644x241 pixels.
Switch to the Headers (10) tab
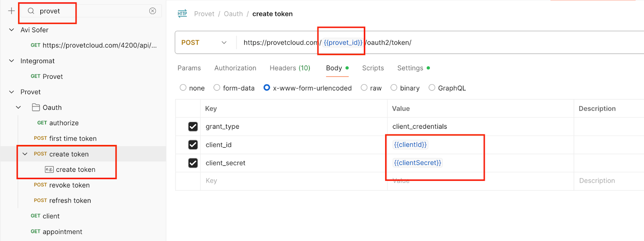pos(290,68)
